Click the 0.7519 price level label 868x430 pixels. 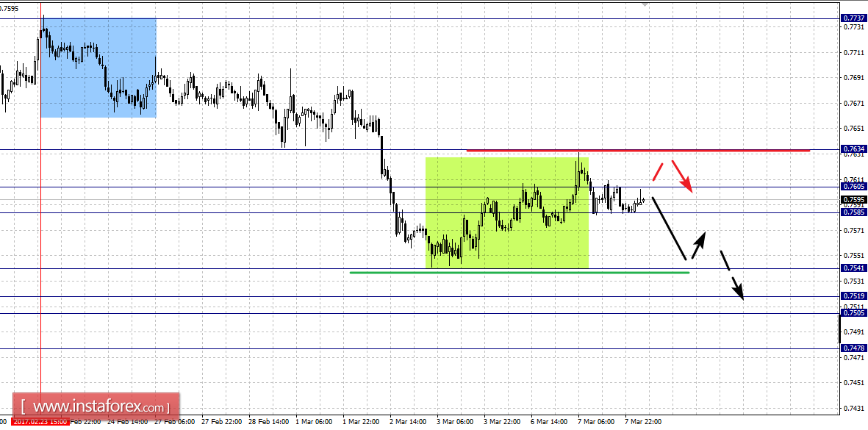(854, 296)
